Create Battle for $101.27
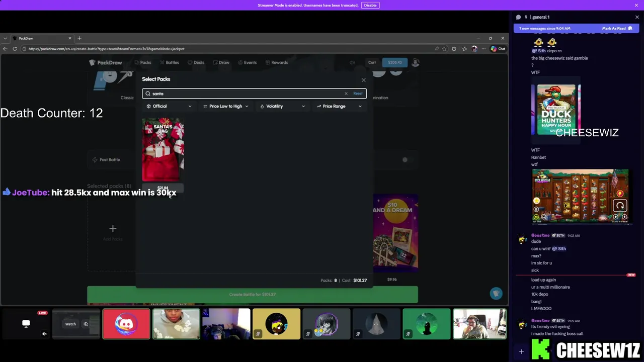The height and width of the screenshot is (362, 644). coord(253,295)
